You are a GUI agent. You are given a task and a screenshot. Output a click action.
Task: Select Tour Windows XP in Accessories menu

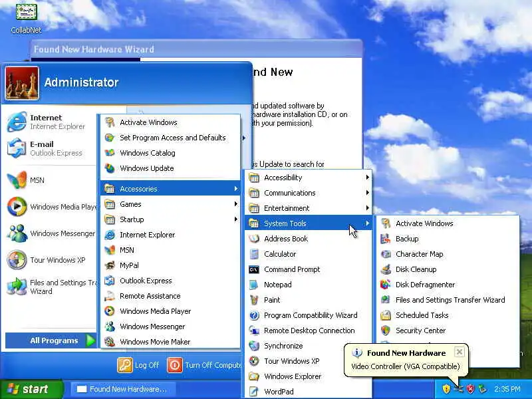[x=309, y=361]
